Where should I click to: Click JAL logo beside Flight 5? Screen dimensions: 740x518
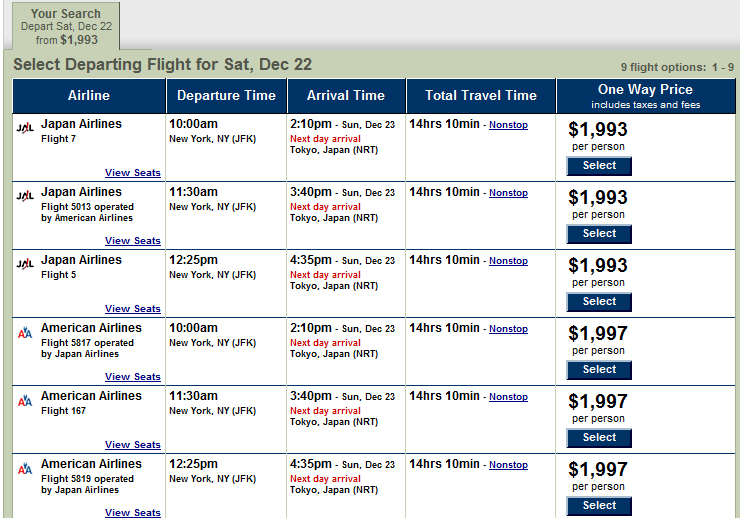click(25, 263)
